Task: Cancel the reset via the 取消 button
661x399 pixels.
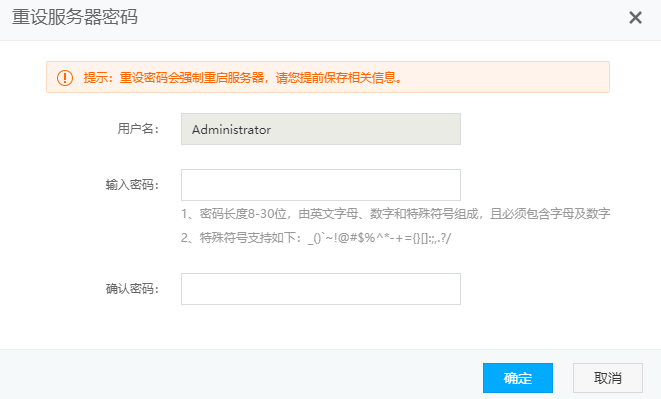Action: (607, 378)
